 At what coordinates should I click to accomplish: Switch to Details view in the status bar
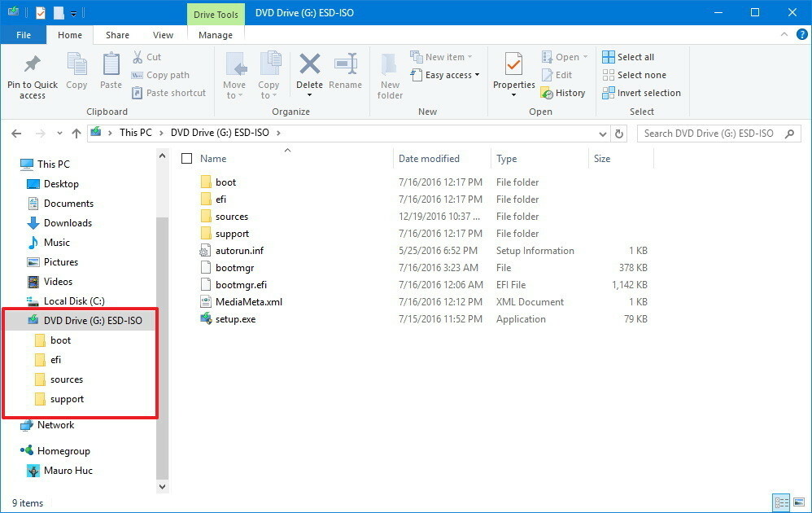pyautogui.click(x=780, y=502)
